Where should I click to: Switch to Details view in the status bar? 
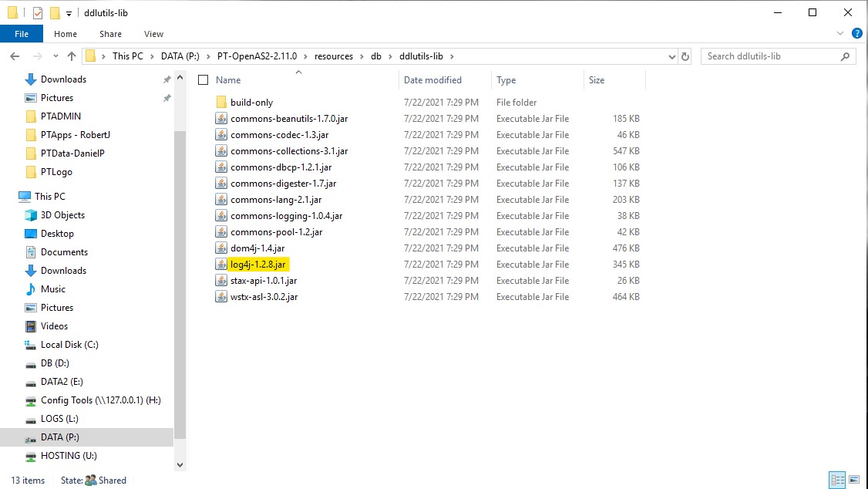click(838, 480)
